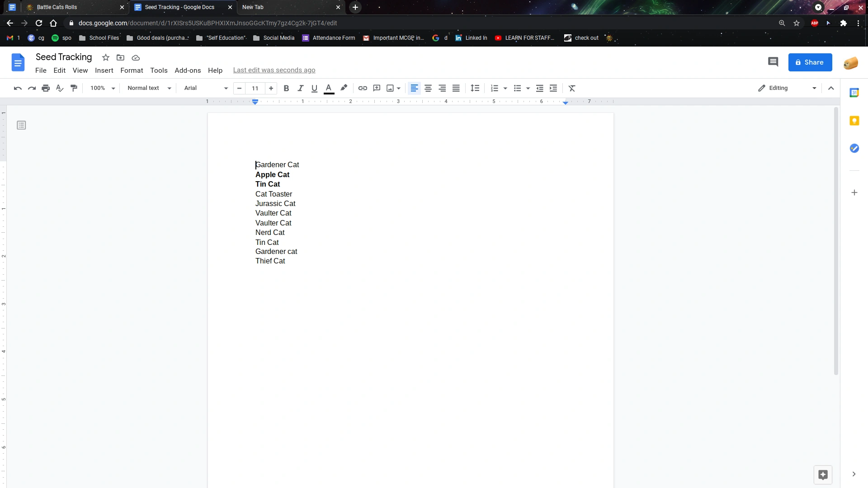The width and height of the screenshot is (868, 488).
Task: Expand the Normal text styles dropdown
Action: click(x=149, y=88)
